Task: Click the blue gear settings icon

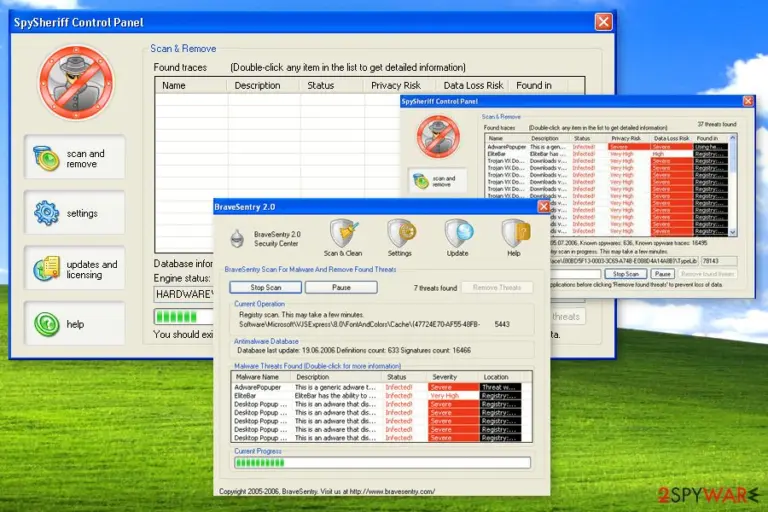Action: [47, 213]
